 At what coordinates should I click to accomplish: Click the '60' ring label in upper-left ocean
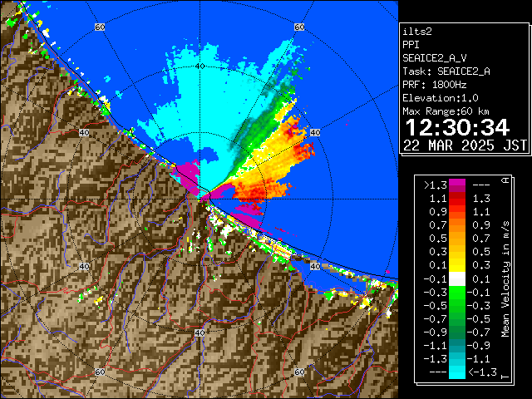tap(100, 27)
